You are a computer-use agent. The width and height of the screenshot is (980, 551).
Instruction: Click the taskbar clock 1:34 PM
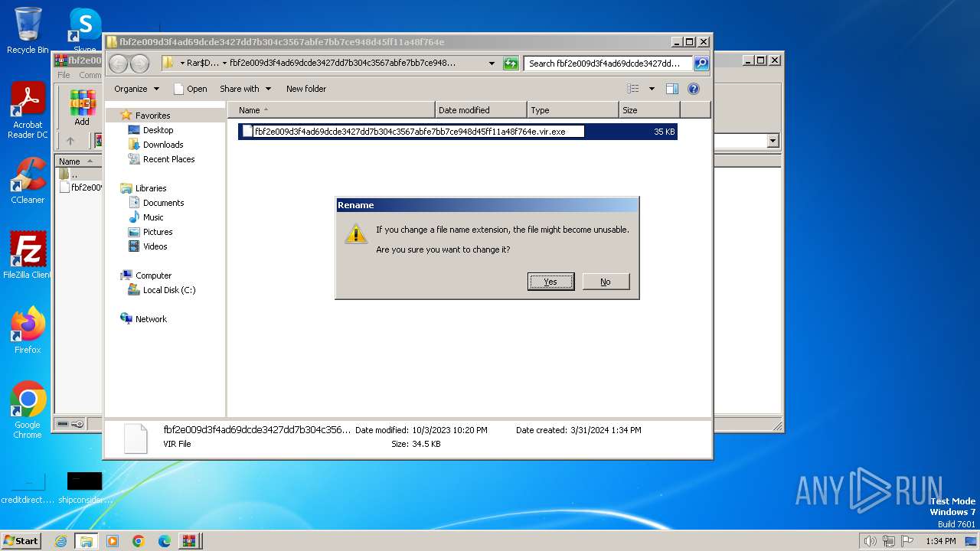pos(941,541)
